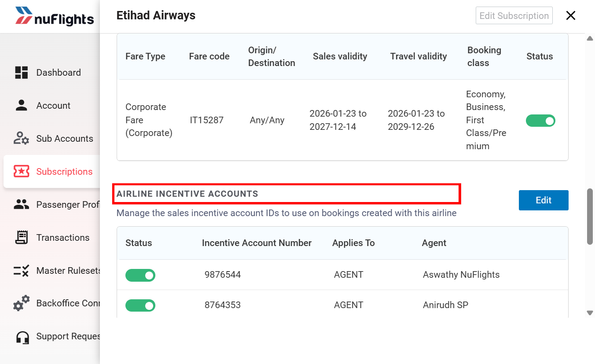This screenshot has width=595, height=364.
Task: Click incentive account number 8764353
Action: pos(223,305)
